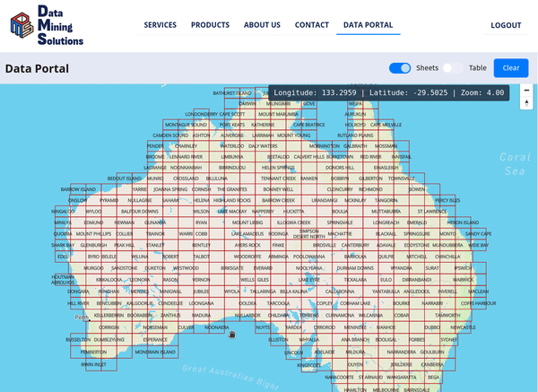This screenshot has height=392, width=538.
Task: Select the LAKE EYRE sheet
Action: [309, 280]
